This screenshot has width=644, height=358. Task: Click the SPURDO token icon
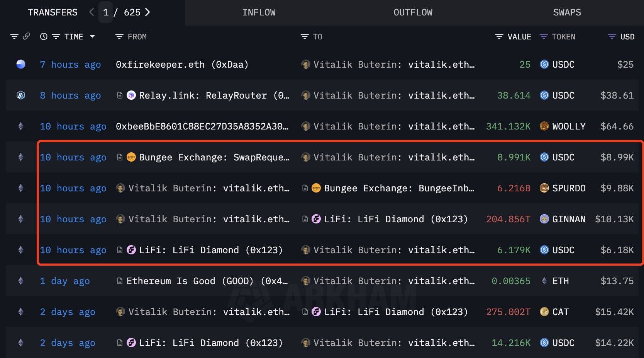pos(545,188)
